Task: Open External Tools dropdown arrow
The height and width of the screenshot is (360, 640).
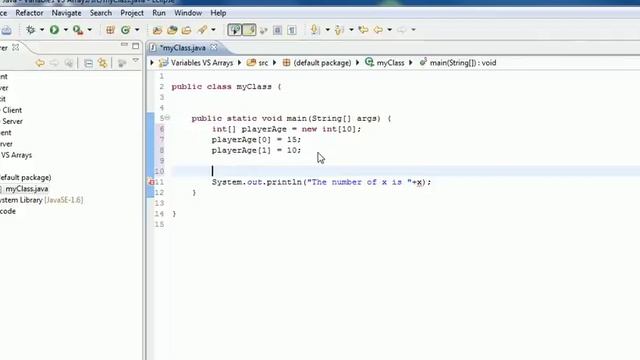Action: coord(90,30)
